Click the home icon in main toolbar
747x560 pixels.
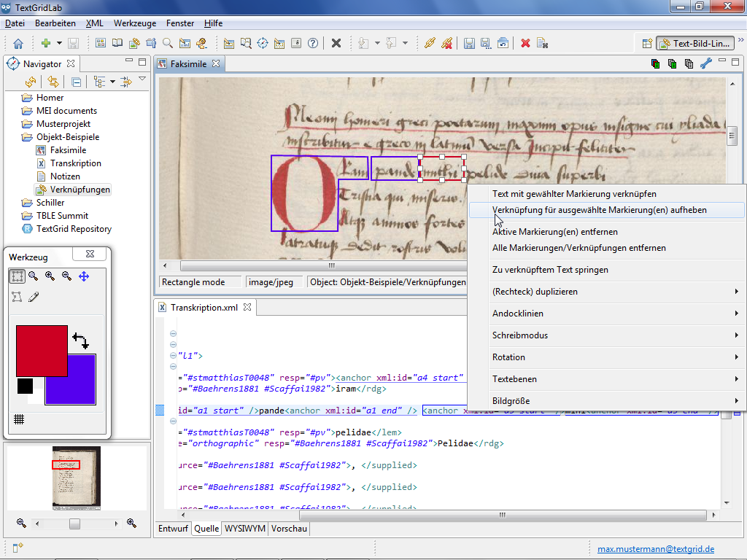point(18,43)
